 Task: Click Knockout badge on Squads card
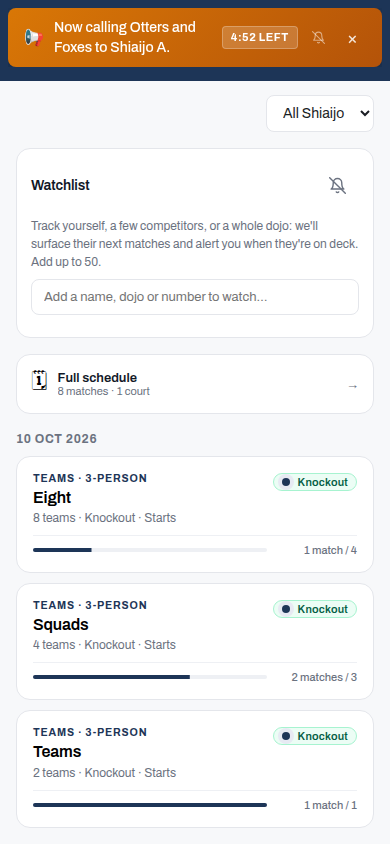[x=315, y=609]
